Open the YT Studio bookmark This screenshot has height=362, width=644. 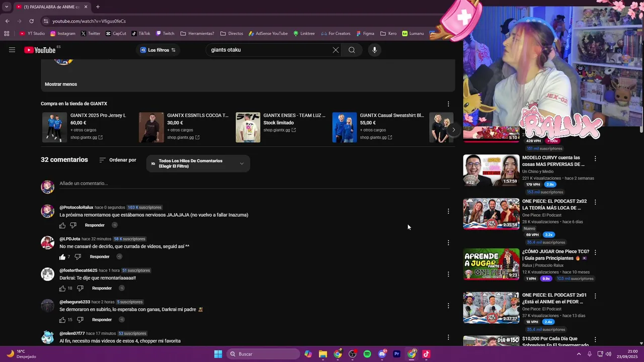click(32, 34)
